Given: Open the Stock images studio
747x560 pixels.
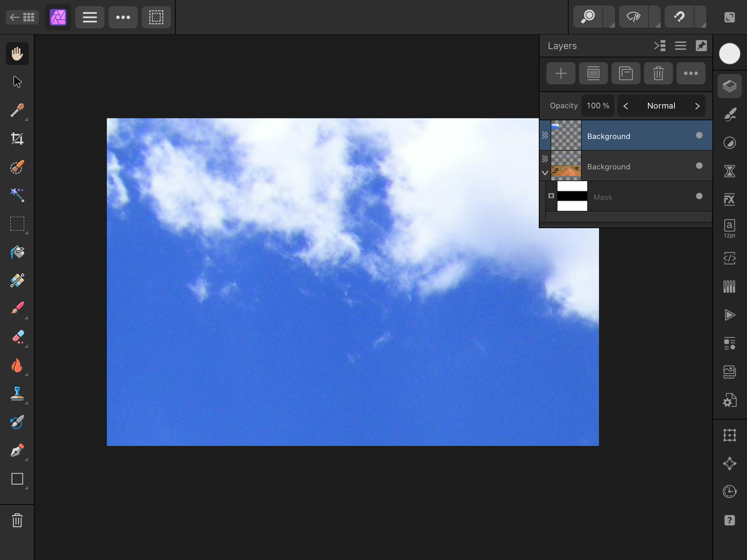Looking at the screenshot, I should point(730,372).
